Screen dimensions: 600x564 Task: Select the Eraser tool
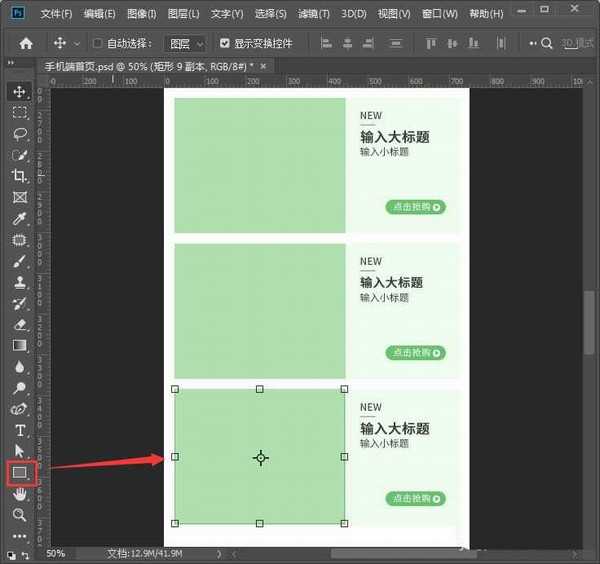[20, 324]
